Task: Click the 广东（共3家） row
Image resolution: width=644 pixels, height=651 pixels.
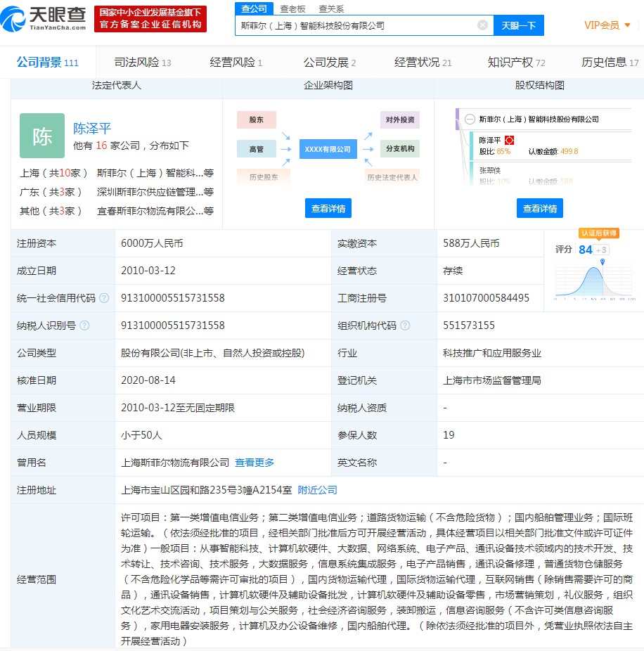Action: pyautogui.click(x=116, y=192)
